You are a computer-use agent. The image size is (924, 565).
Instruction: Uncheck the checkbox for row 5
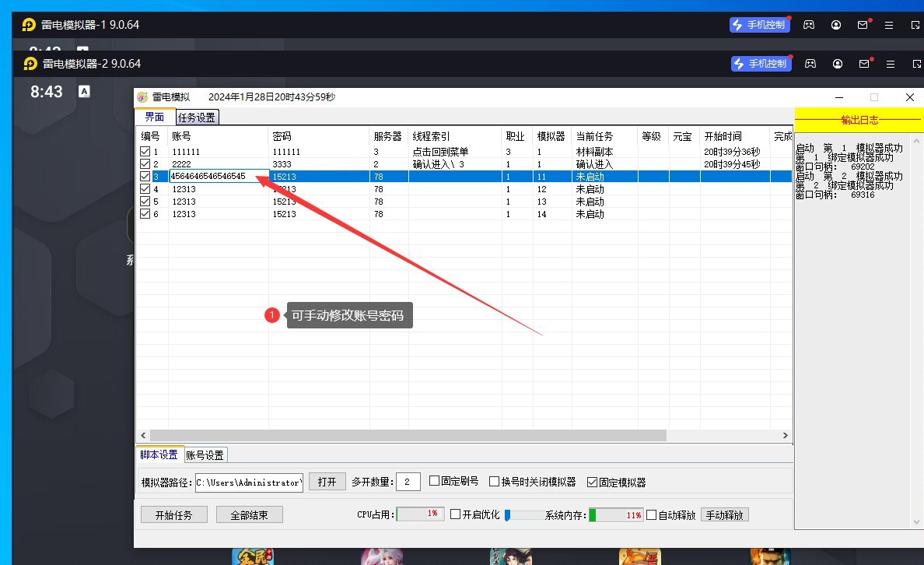(145, 201)
